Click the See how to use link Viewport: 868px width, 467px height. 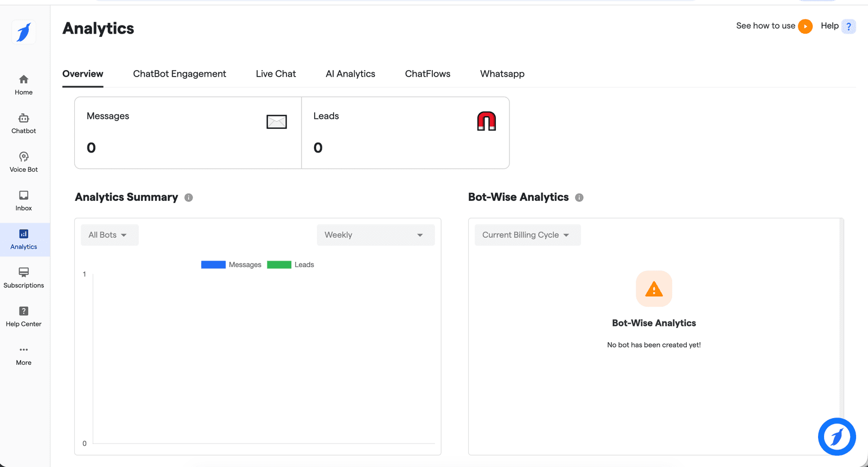[765, 26]
